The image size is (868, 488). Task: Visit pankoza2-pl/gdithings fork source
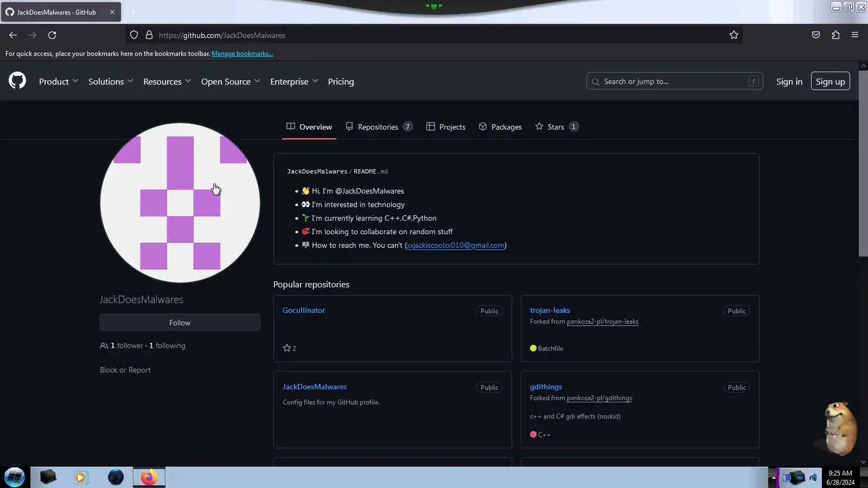[x=599, y=398]
